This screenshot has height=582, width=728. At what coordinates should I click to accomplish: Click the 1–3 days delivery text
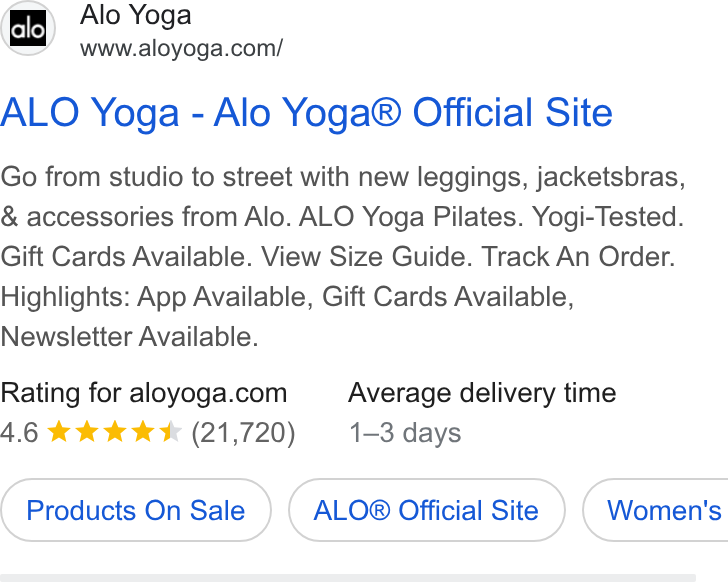[405, 433]
